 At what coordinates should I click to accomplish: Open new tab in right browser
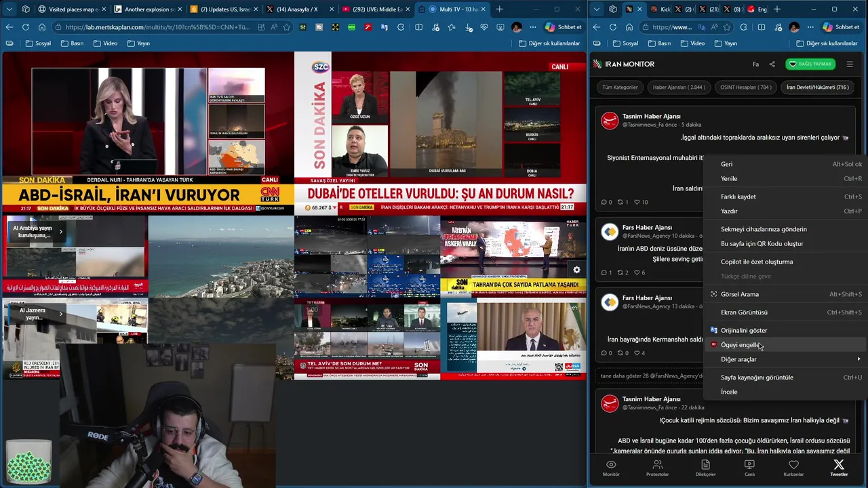pos(777,9)
